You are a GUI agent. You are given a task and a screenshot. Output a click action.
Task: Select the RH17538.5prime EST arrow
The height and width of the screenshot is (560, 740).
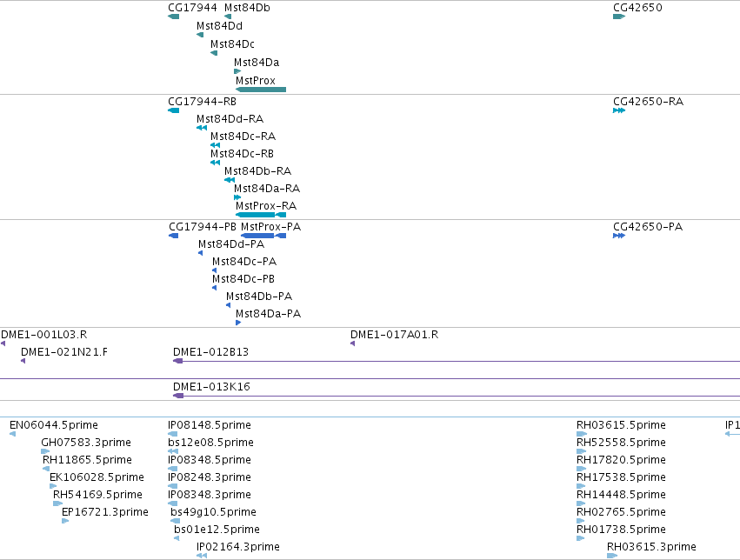pyautogui.click(x=581, y=487)
